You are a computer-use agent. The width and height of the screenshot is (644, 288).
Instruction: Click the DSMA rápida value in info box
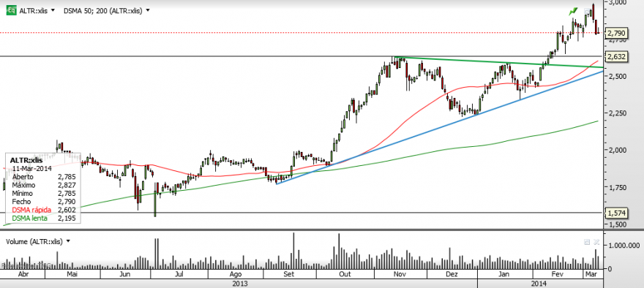coord(67,210)
